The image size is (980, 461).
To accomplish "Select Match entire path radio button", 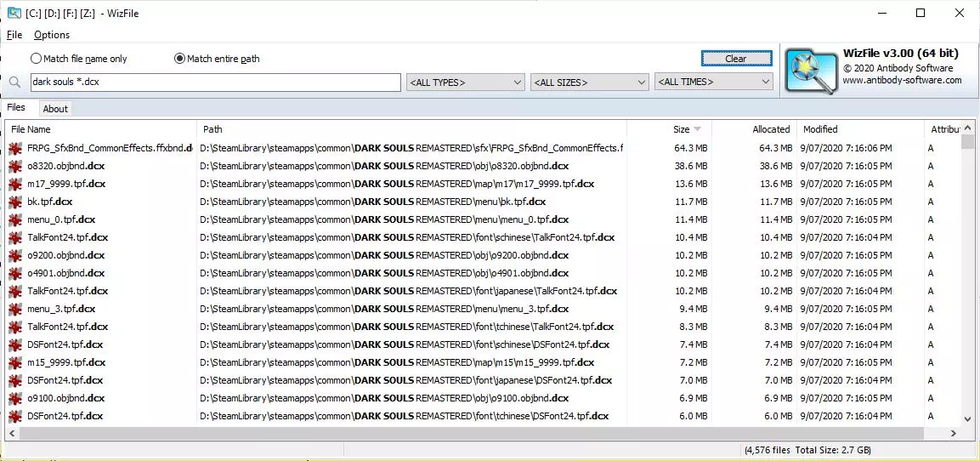I will pos(217,59).
